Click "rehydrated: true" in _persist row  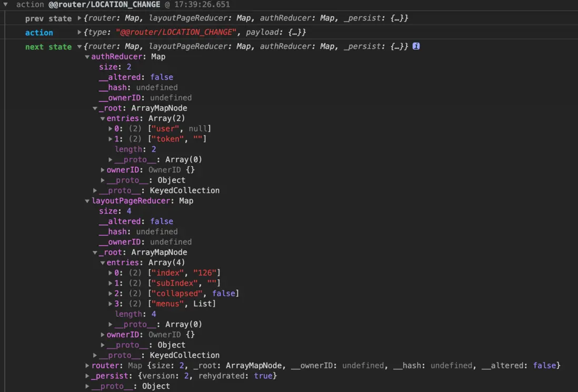235,376
